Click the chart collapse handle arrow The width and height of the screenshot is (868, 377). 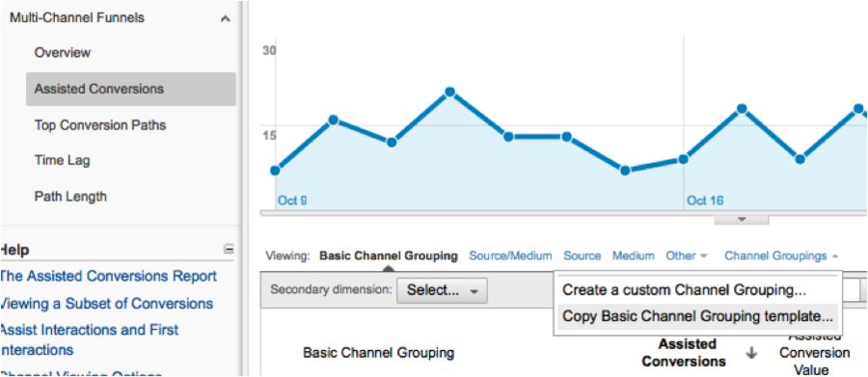pyautogui.click(x=742, y=220)
